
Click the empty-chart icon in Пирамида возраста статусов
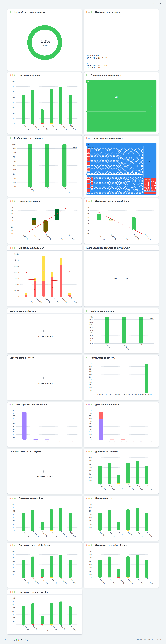pyautogui.click(x=45, y=471)
